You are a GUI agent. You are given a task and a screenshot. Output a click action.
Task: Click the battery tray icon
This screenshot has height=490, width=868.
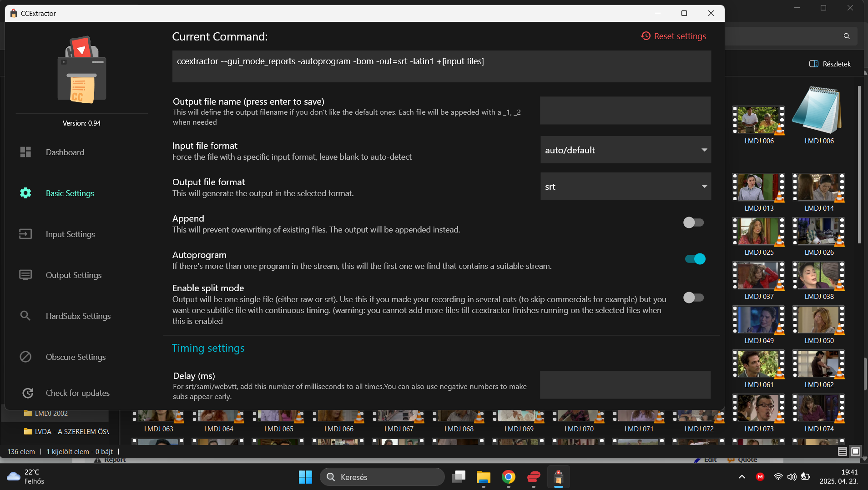[806, 477]
